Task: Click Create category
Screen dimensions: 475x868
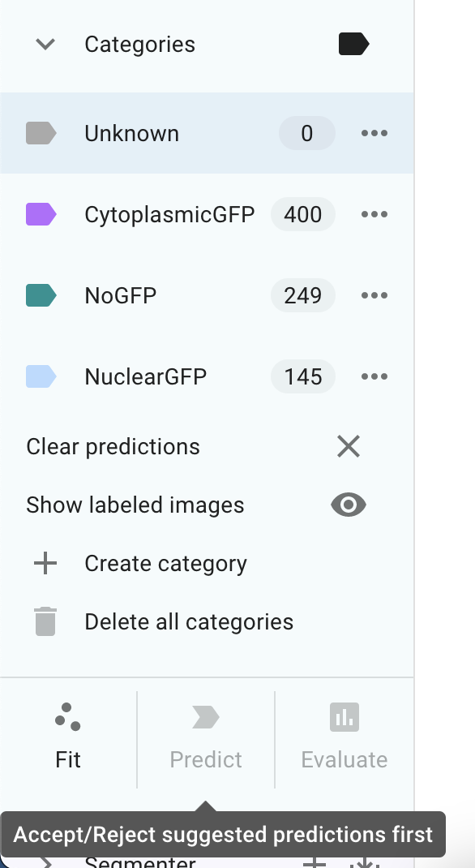Action: (x=165, y=563)
